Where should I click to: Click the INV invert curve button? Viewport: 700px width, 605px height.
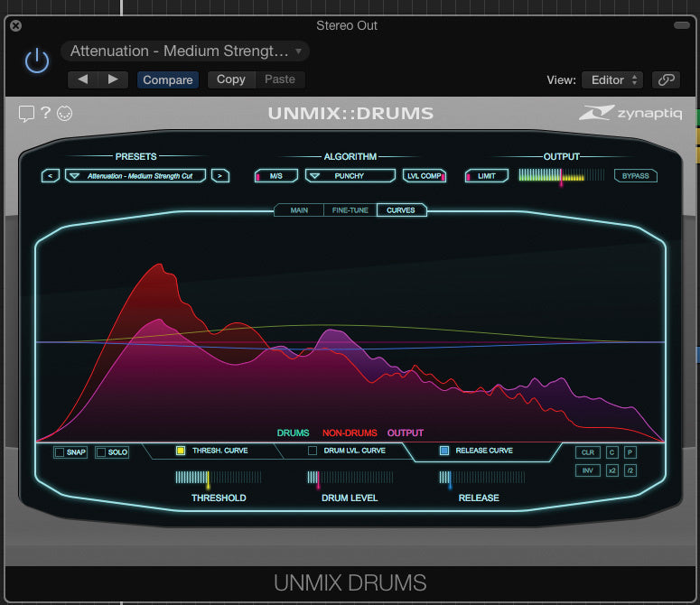(x=587, y=470)
